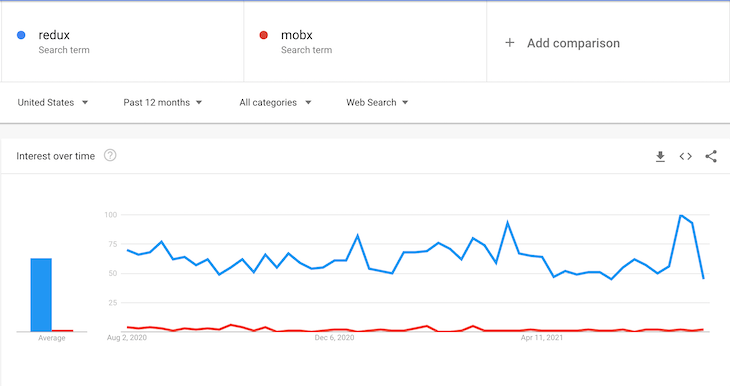
Task: Share the Interest over time chart
Action: (711, 156)
